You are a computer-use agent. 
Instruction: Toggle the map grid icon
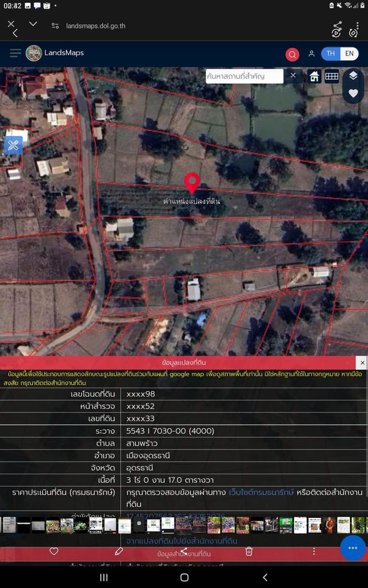pos(332,76)
